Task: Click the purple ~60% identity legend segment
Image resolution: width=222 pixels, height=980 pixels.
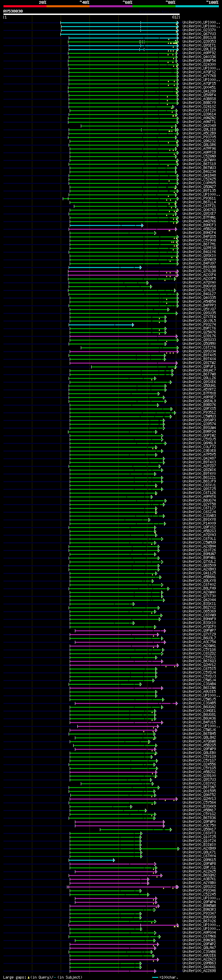Action: tap(111, 6)
